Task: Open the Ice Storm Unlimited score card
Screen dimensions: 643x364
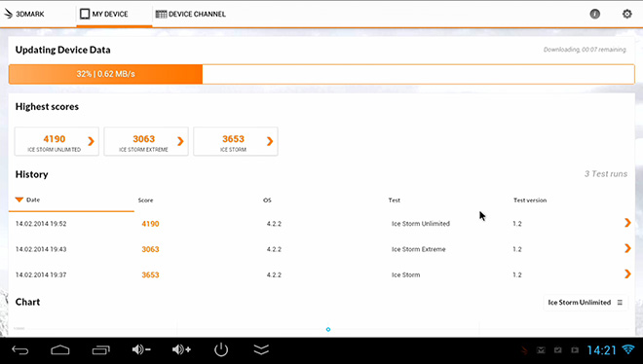Action: click(x=57, y=141)
